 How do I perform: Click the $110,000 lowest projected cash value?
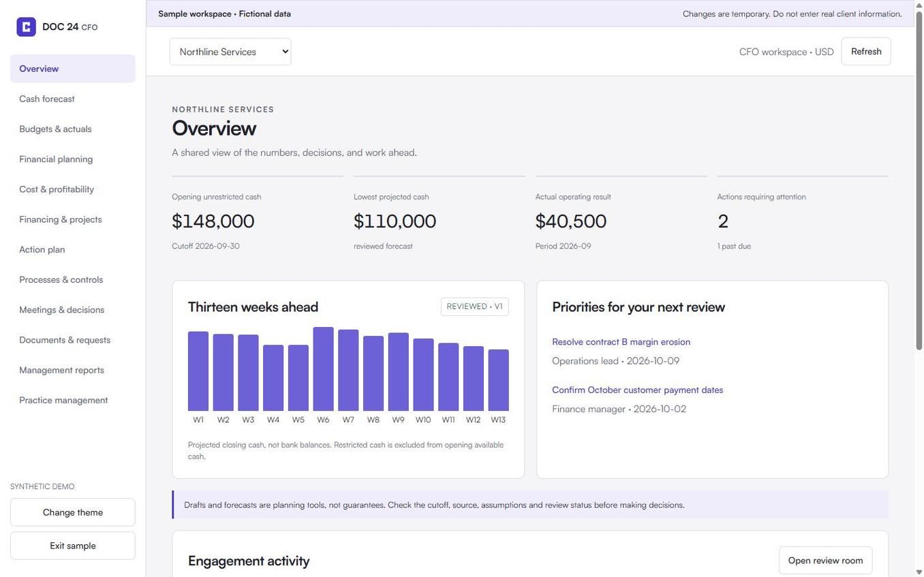[x=395, y=221]
